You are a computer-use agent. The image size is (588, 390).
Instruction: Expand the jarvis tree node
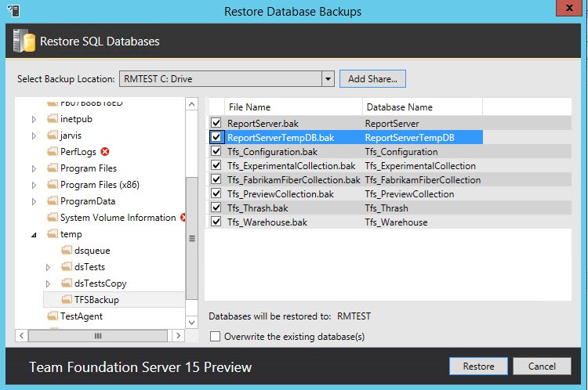click(34, 136)
